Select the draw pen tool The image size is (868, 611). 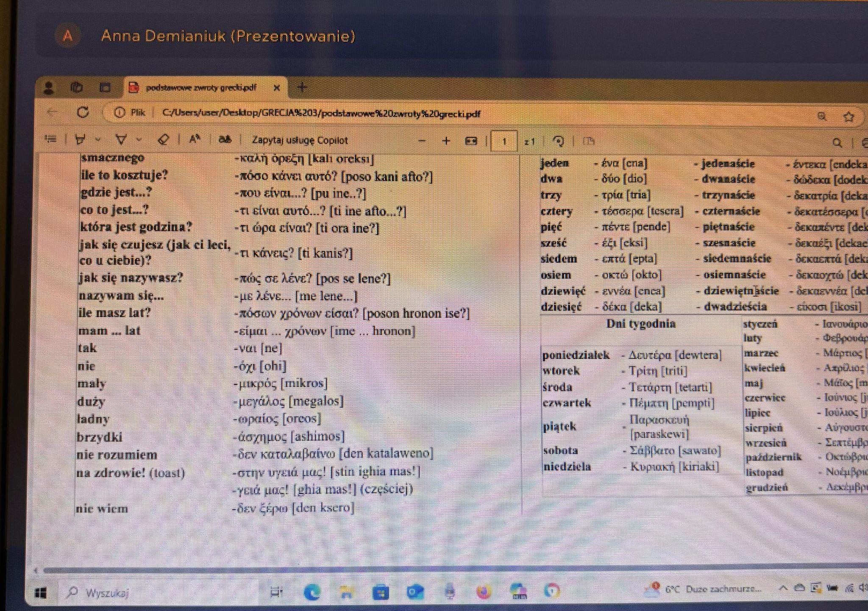coord(121,139)
